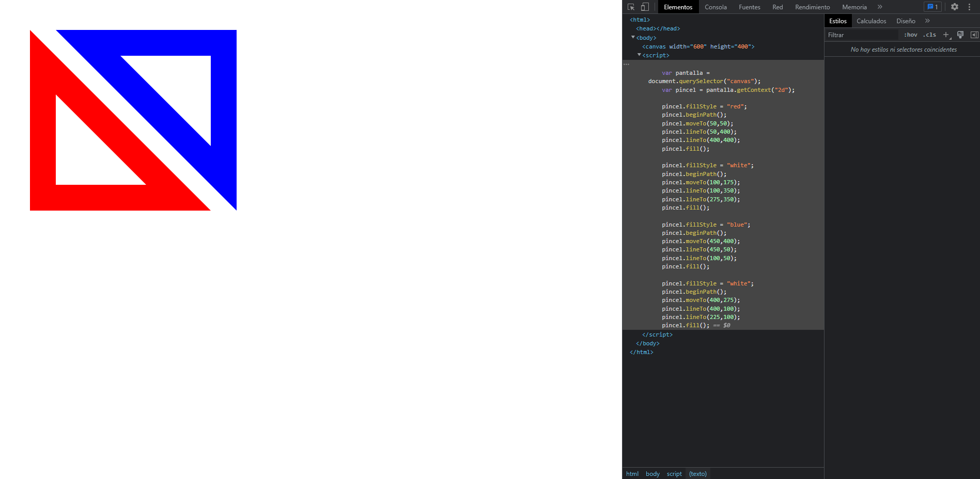
Task: Select the opening html tag node
Action: coord(640,20)
